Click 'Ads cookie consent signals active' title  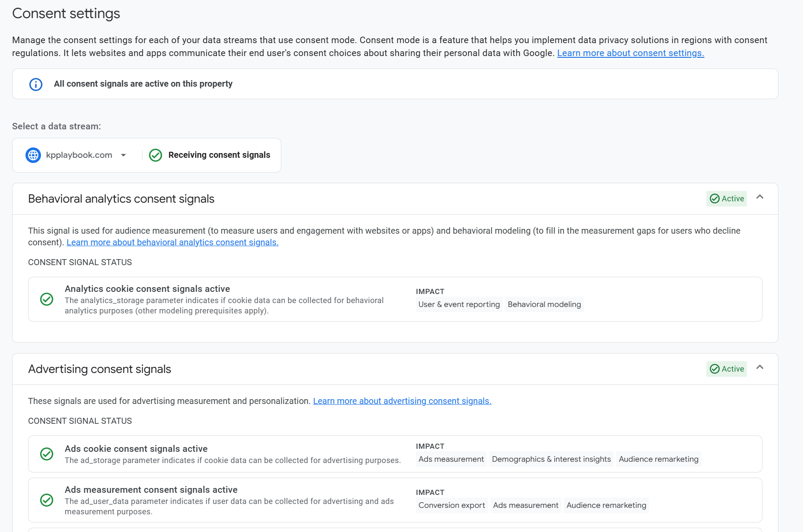click(x=136, y=449)
